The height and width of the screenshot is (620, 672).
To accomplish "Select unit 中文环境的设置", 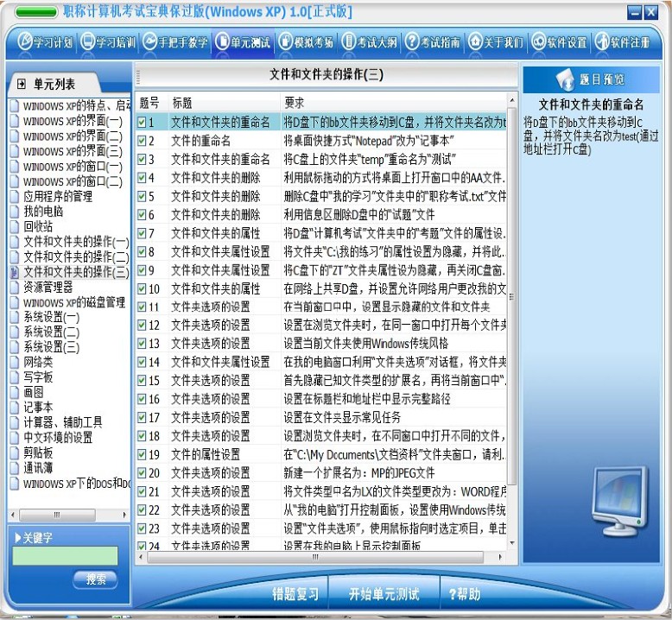I will pos(58,438).
